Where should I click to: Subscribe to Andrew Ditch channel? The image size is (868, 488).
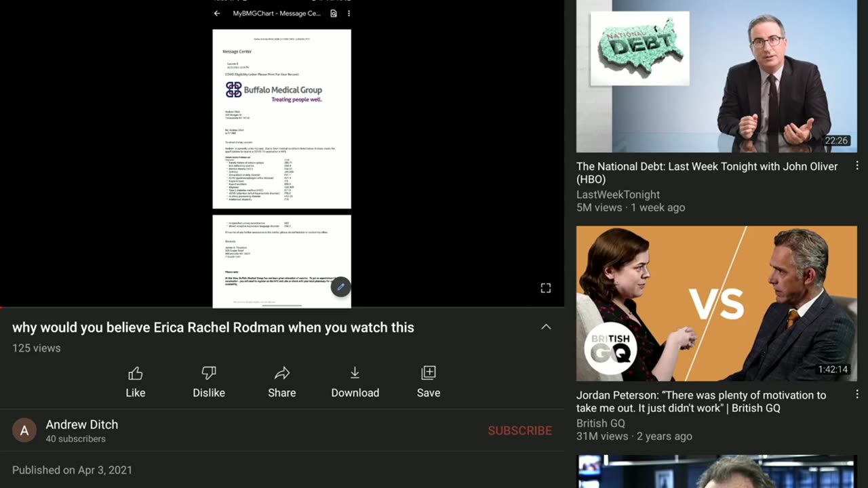pos(520,430)
